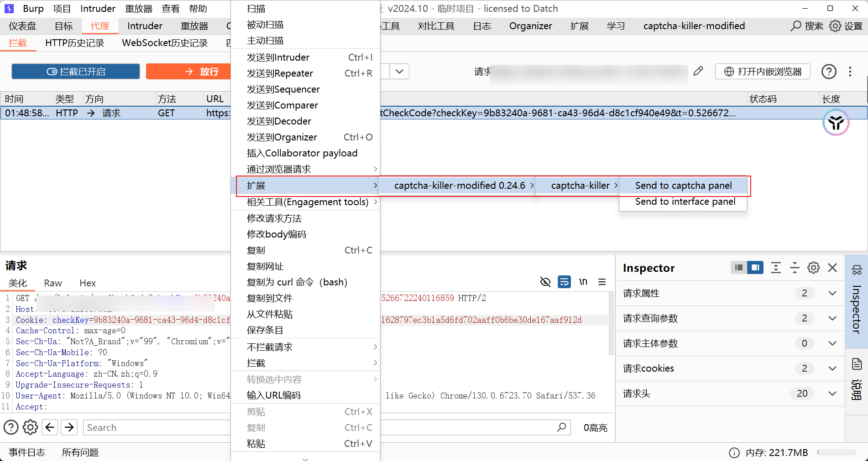Open Burp 设置 via the gear icon top-right

coord(835,26)
